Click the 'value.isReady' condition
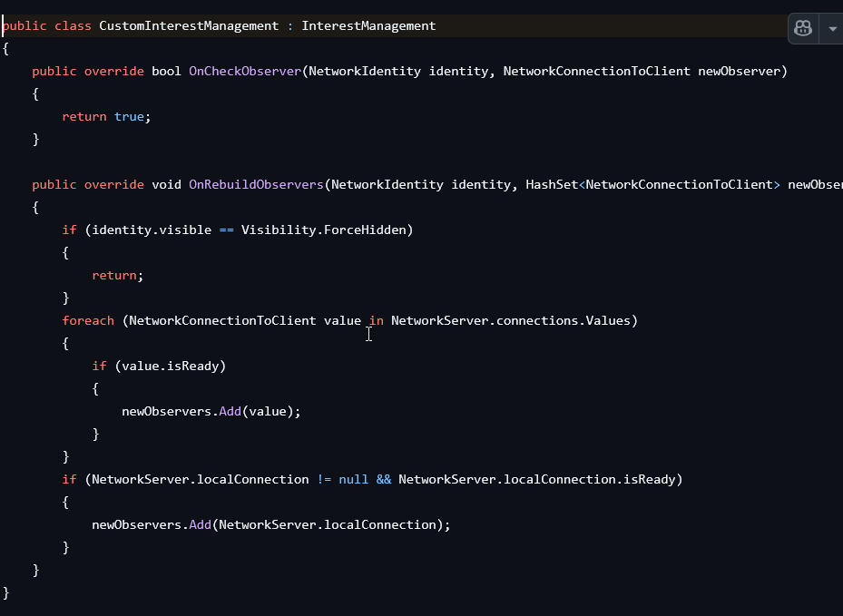This screenshot has width=843, height=616. [x=171, y=366]
